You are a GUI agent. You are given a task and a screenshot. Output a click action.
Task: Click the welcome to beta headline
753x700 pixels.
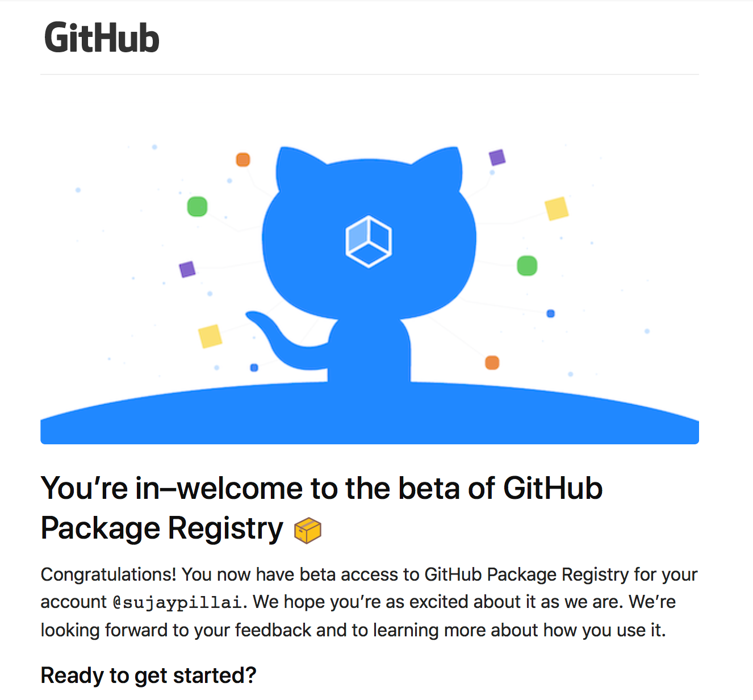click(321, 508)
